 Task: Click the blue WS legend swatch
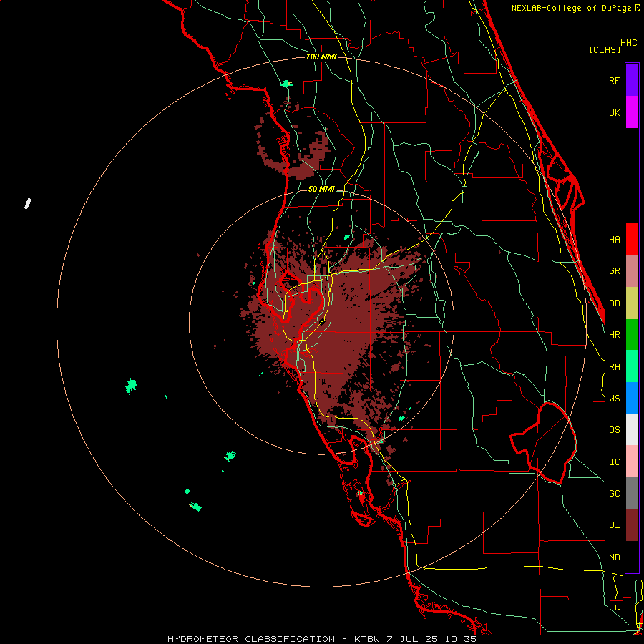tap(632, 398)
